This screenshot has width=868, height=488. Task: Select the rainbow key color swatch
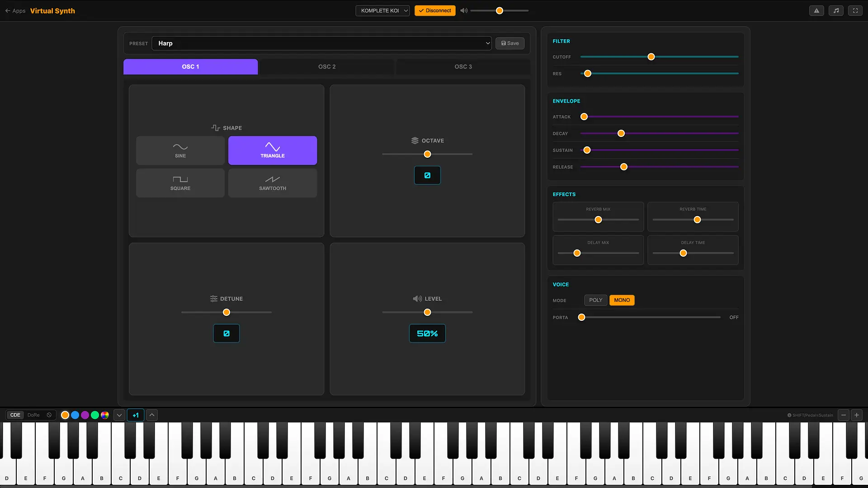[104, 415]
